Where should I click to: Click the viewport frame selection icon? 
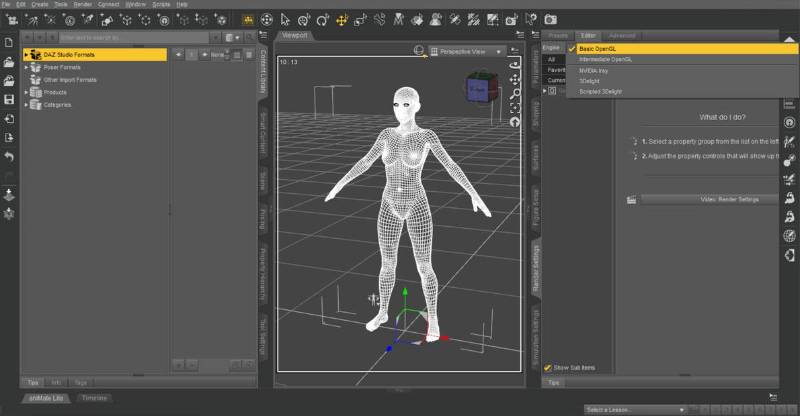[515, 108]
